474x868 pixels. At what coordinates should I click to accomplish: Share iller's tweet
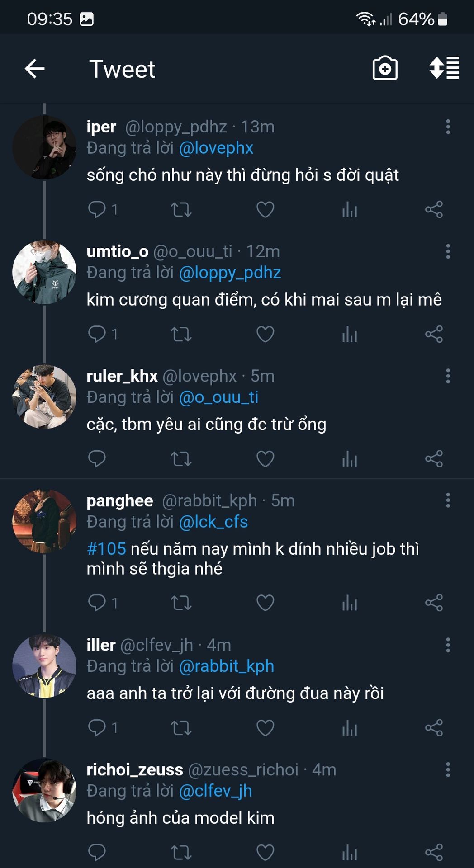pyautogui.click(x=434, y=728)
